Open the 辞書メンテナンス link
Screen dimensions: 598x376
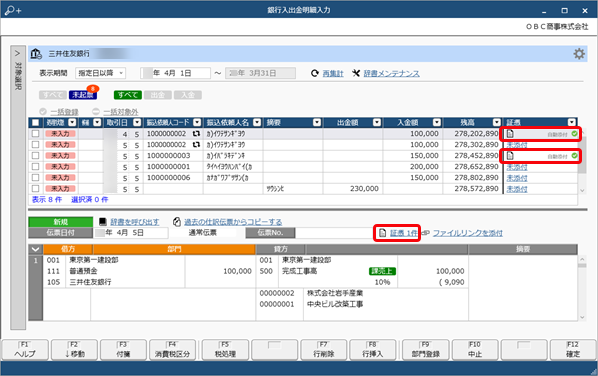[392, 74]
